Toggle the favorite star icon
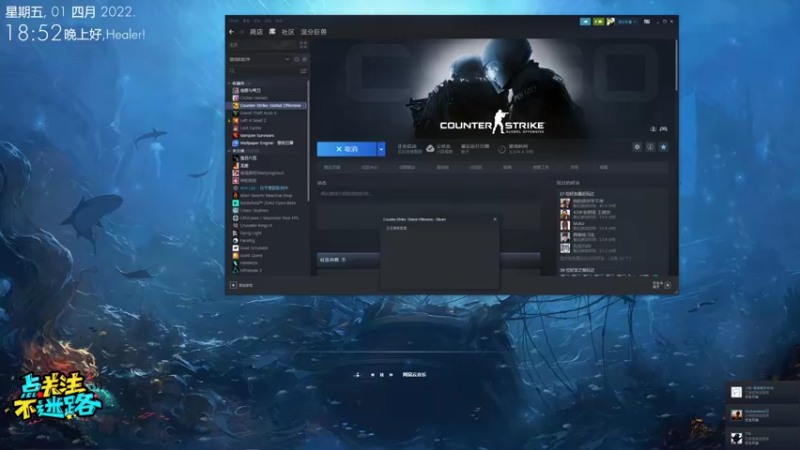This screenshot has width=800, height=450. (x=663, y=147)
